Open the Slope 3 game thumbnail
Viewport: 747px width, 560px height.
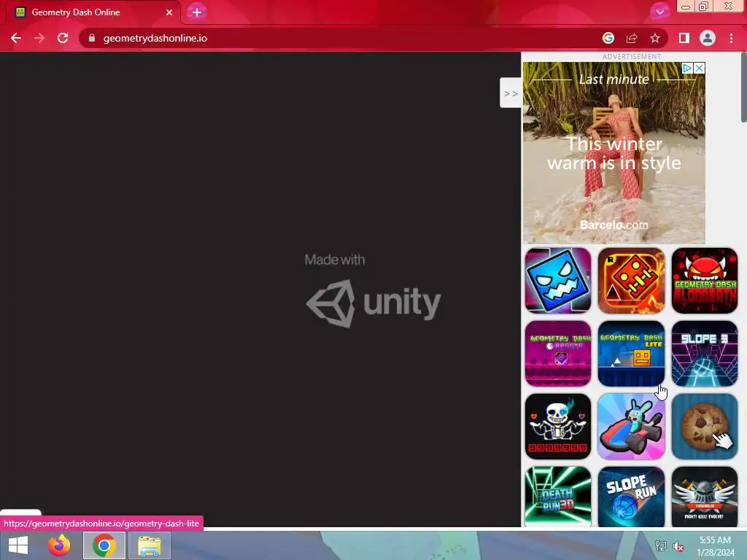705,354
